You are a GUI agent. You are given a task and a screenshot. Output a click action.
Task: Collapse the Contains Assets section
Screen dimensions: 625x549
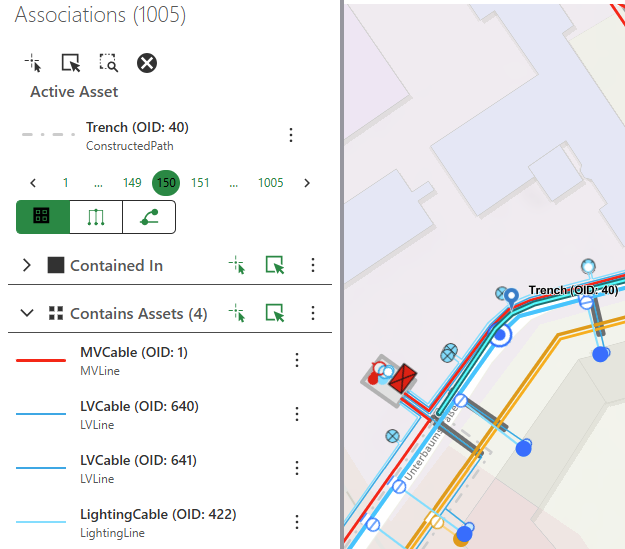27,313
